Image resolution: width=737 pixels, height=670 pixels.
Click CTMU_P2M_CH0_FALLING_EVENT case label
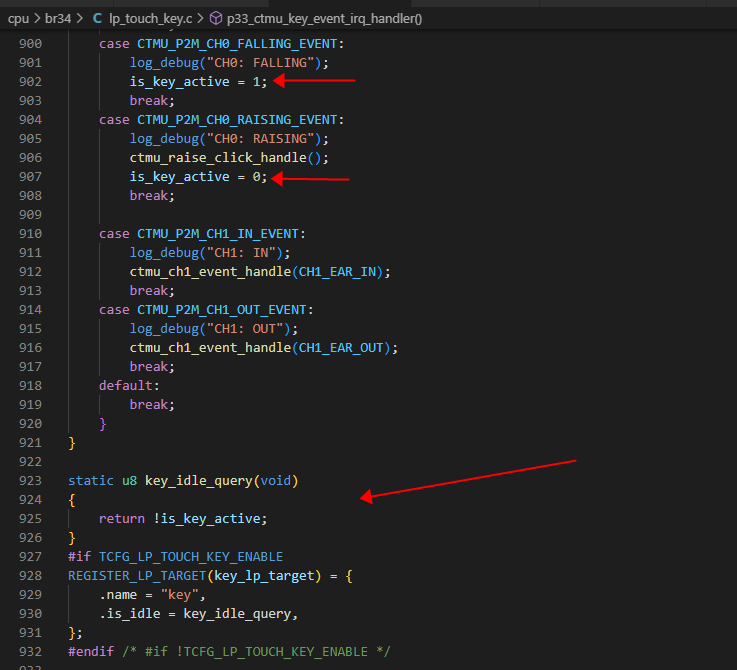point(237,44)
